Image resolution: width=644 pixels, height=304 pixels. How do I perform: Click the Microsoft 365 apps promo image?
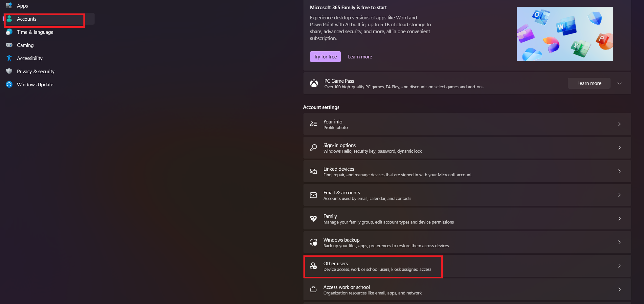(565, 34)
